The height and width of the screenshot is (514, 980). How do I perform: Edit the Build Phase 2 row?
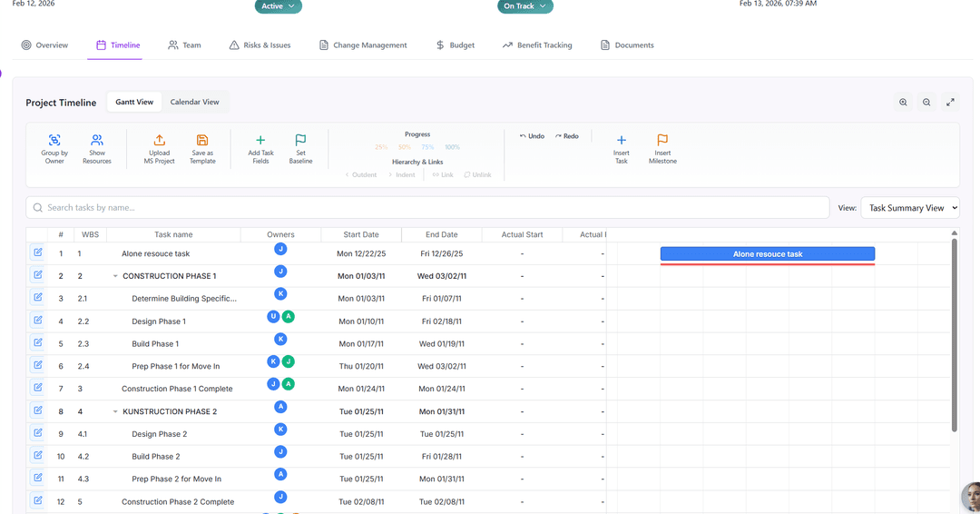click(x=38, y=455)
